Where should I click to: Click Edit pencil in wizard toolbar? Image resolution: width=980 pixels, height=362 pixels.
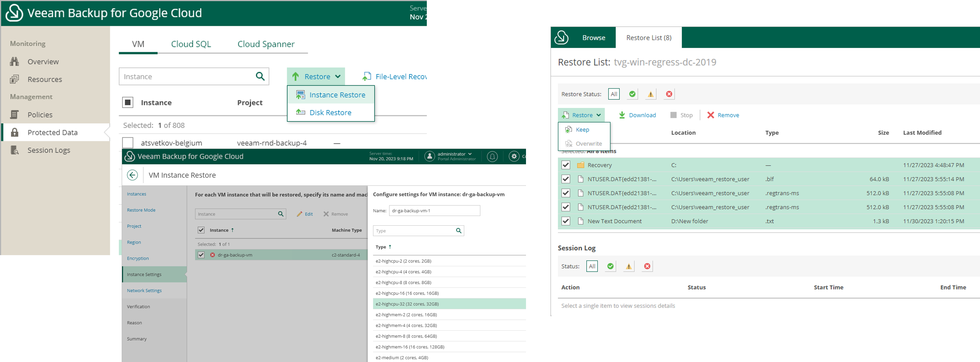[x=305, y=214]
